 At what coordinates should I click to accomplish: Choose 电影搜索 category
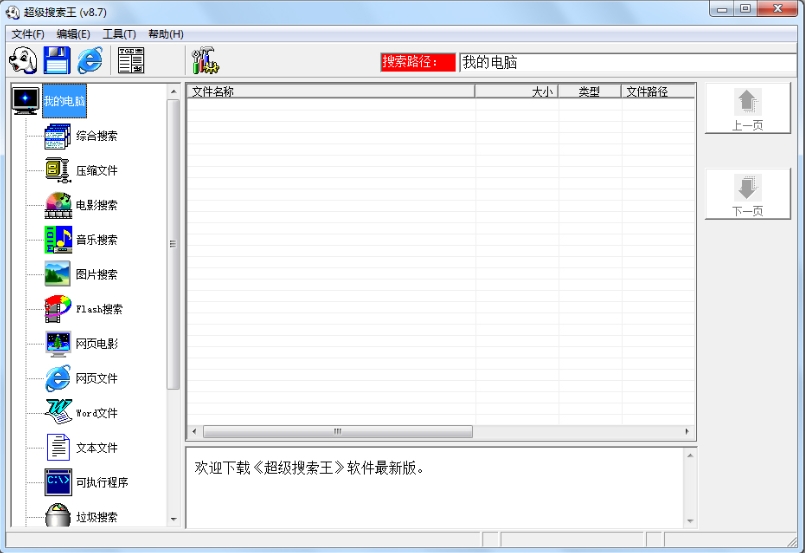click(97, 205)
